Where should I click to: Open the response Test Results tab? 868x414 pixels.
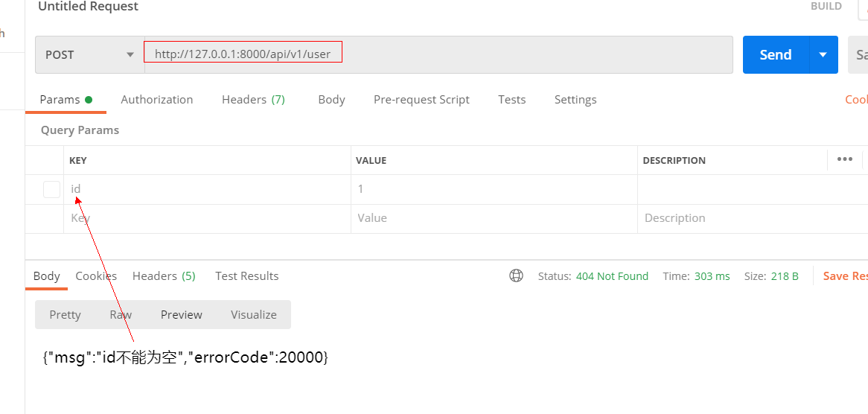pos(246,276)
